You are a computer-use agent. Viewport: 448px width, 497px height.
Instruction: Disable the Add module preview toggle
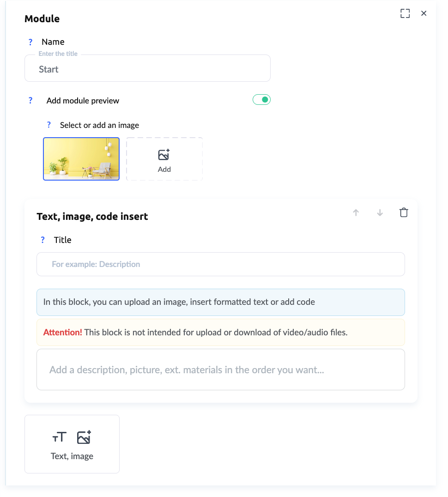[261, 100]
